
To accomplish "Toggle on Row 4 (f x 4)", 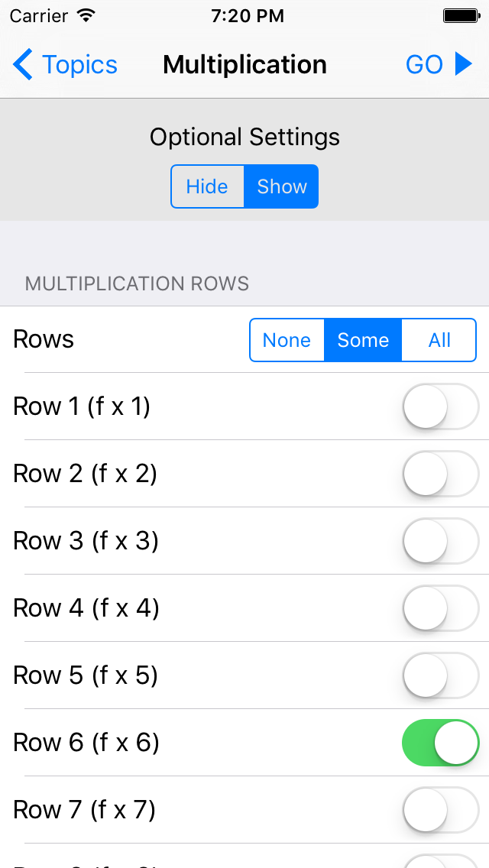I will [441, 608].
